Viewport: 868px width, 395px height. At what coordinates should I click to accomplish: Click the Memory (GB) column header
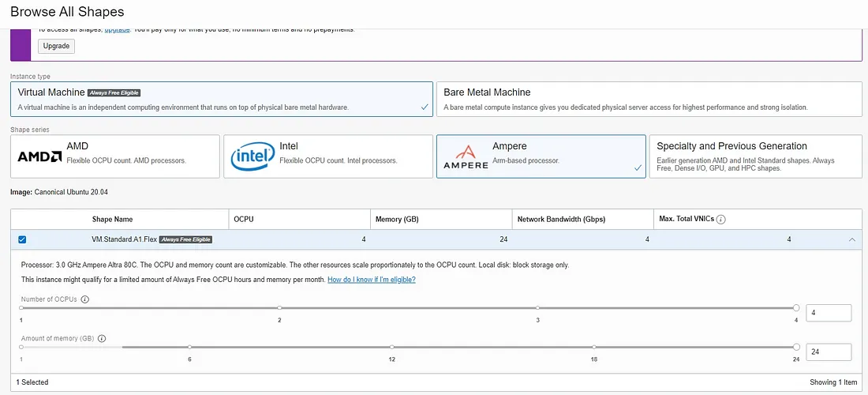[397, 220]
